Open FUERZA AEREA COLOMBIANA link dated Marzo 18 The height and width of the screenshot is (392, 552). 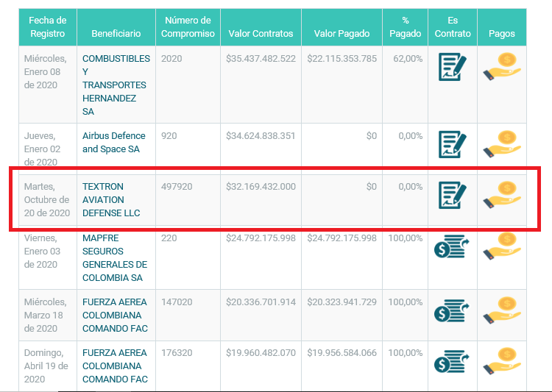pyautogui.click(x=115, y=315)
